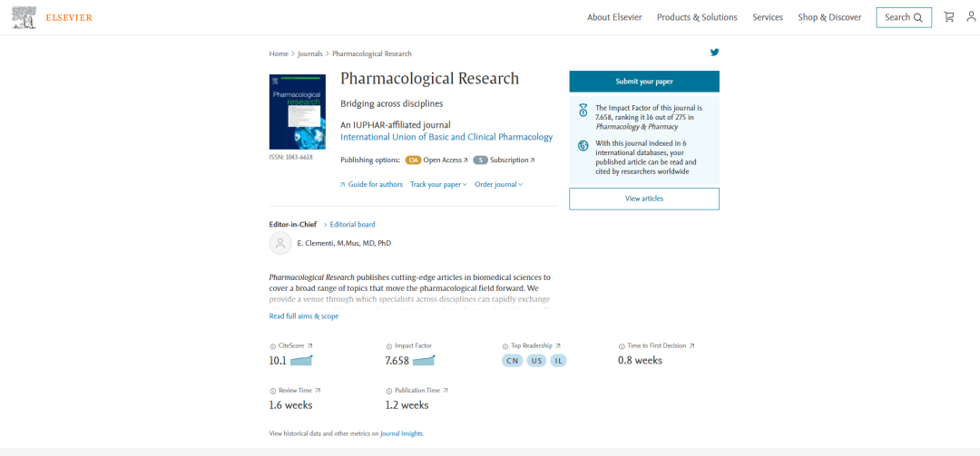Open the About Elsevier menu
The image size is (980, 456).
[614, 17]
